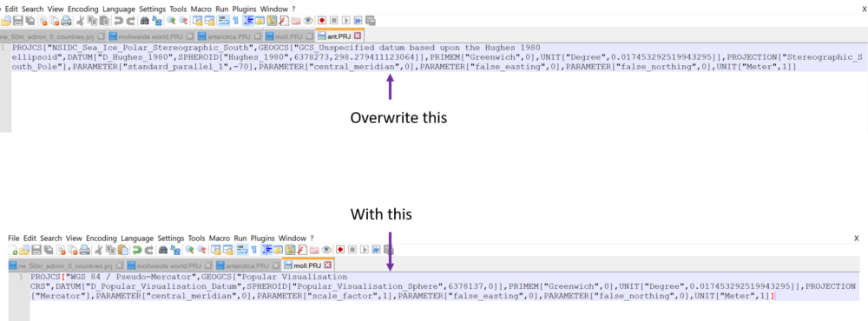Click the green Undo arrow in lower toolbar

136,250
